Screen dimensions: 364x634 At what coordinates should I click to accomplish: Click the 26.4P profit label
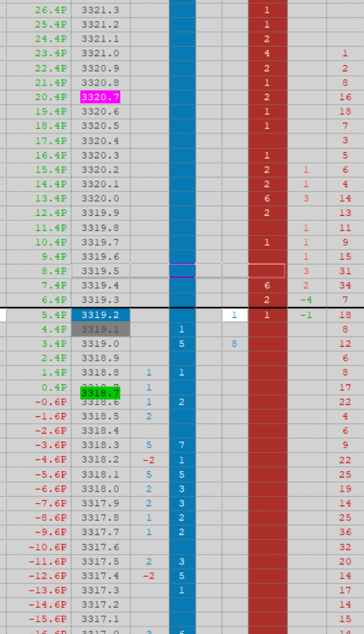tap(50, 10)
